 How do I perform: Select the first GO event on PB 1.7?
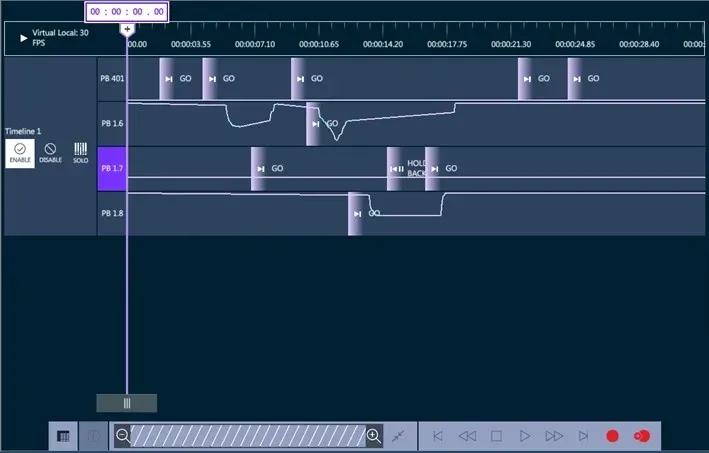269,169
